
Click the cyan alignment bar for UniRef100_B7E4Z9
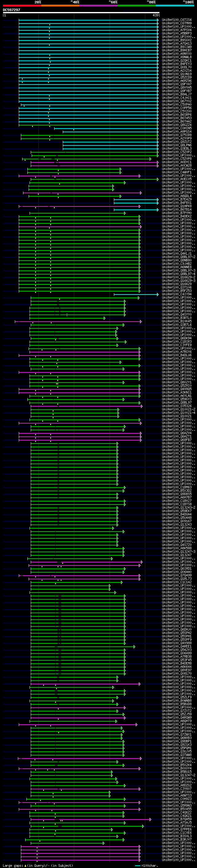136,200
